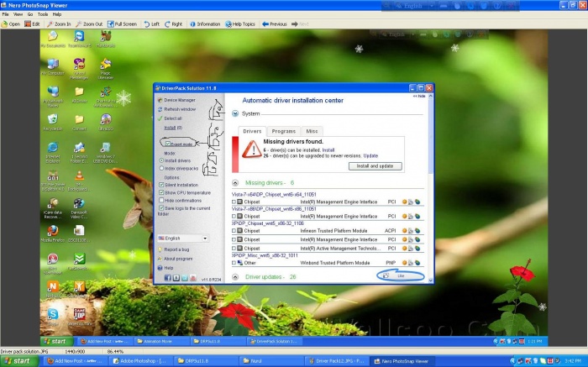Screen dimensions: 588x367
Task: Toggle the Expert mode checkbox
Action: tap(168, 144)
